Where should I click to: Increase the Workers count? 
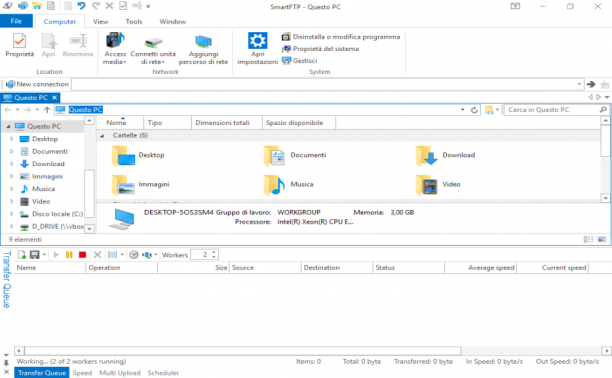[214, 252]
